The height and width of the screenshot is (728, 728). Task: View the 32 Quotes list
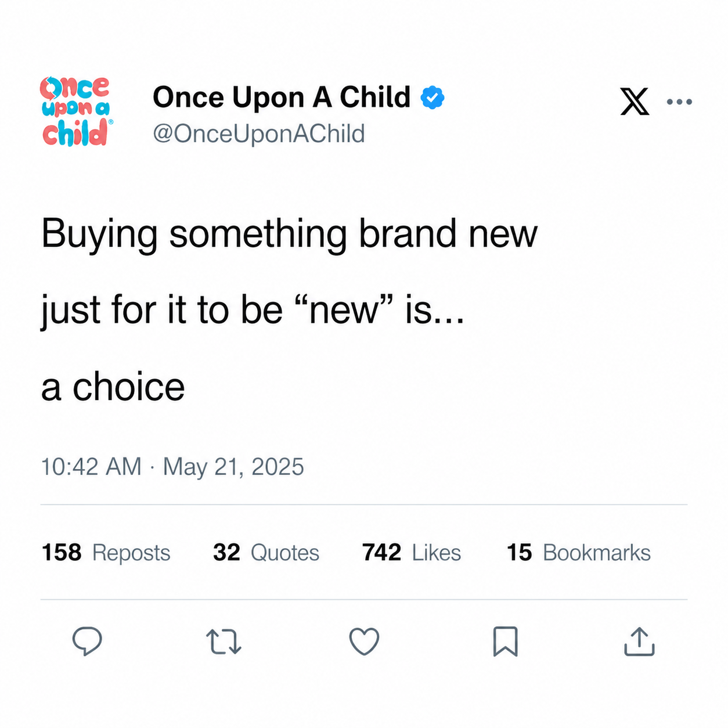click(x=266, y=552)
